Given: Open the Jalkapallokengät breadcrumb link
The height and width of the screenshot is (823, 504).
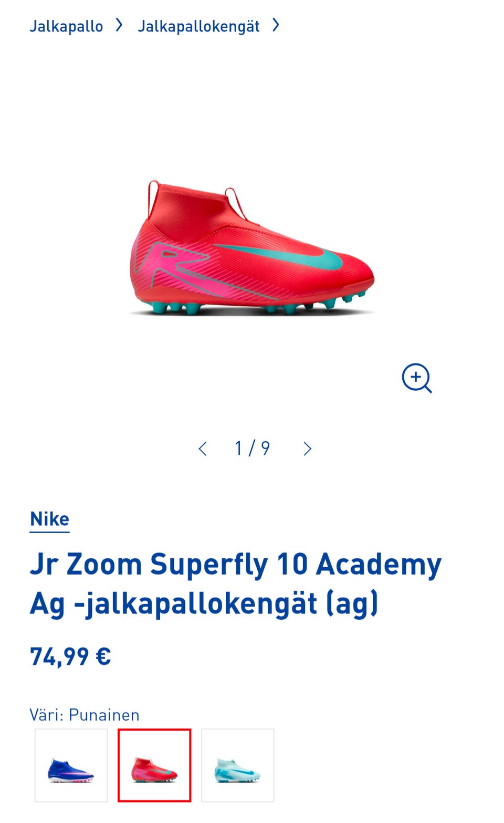Looking at the screenshot, I should pyautogui.click(x=198, y=26).
